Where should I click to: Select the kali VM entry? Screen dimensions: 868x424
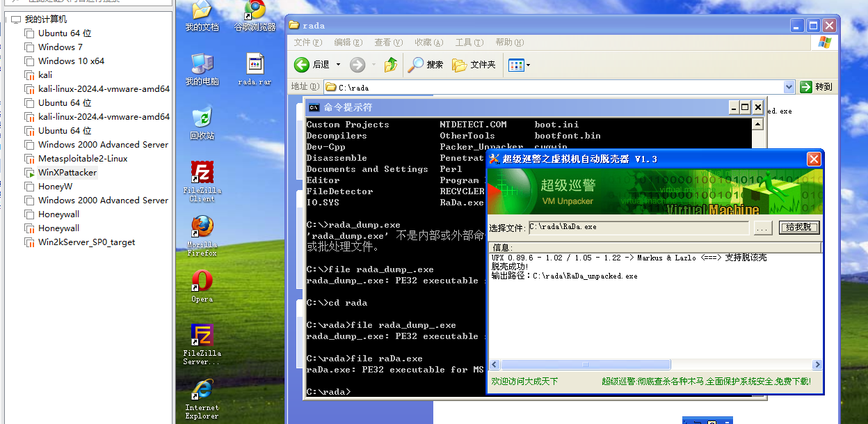coord(45,75)
